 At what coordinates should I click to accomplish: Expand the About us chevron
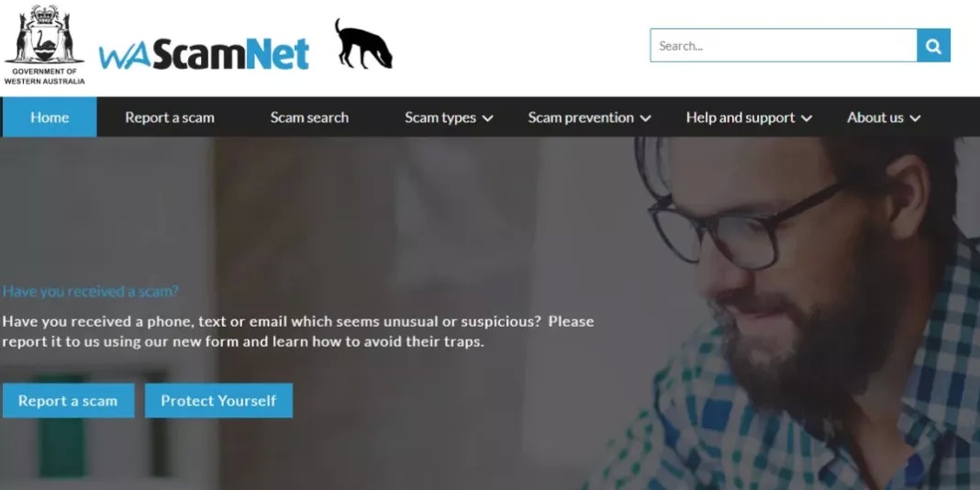(x=916, y=118)
